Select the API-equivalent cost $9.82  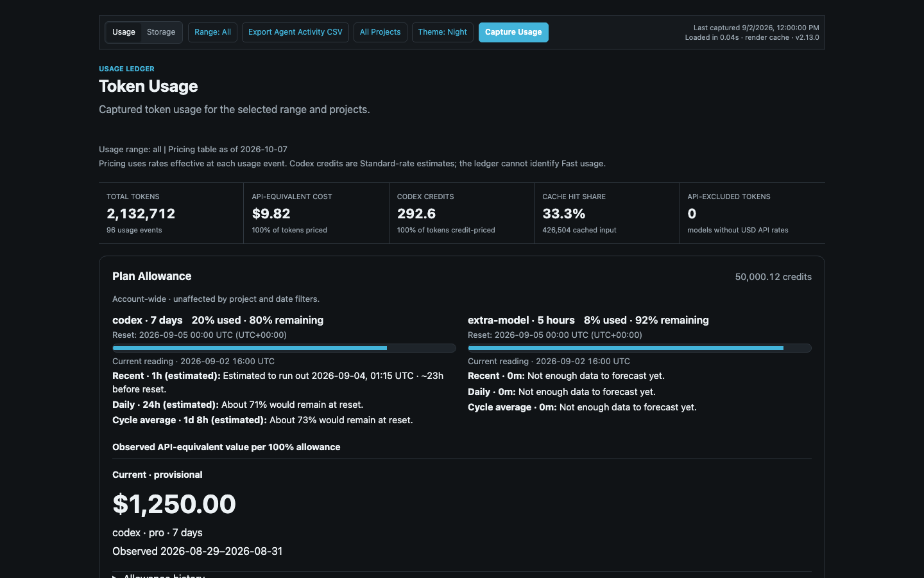(x=271, y=214)
